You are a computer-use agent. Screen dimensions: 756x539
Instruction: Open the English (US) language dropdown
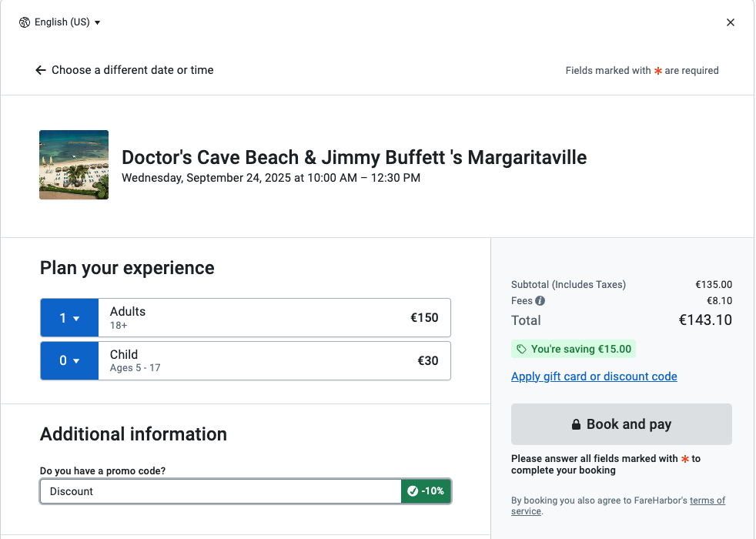tap(66, 22)
